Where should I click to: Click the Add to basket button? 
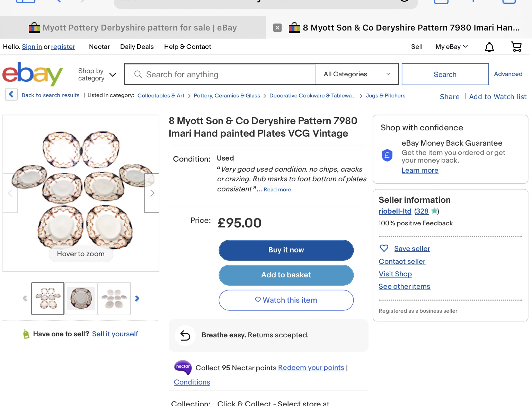point(286,275)
